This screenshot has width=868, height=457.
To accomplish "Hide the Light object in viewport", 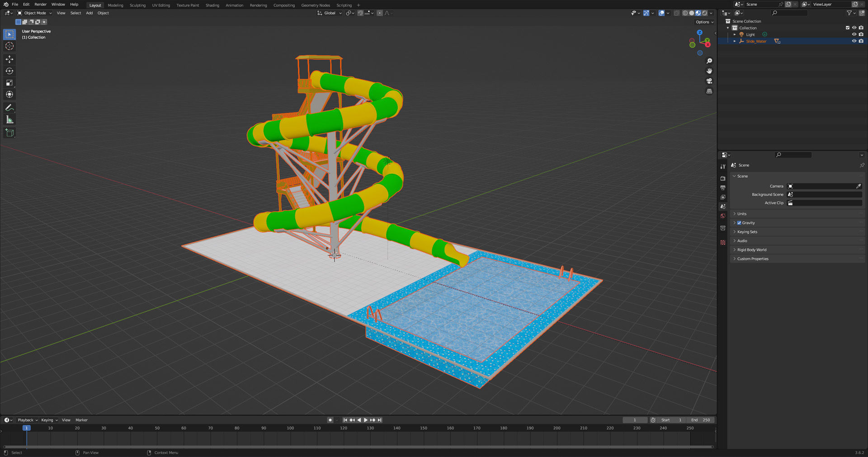I will click(854, 34).
